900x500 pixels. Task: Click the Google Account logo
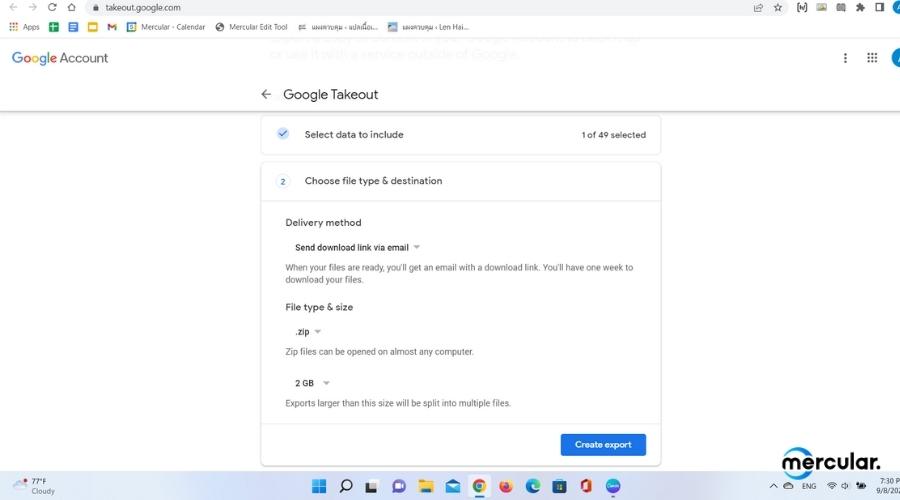pos(60,58)
